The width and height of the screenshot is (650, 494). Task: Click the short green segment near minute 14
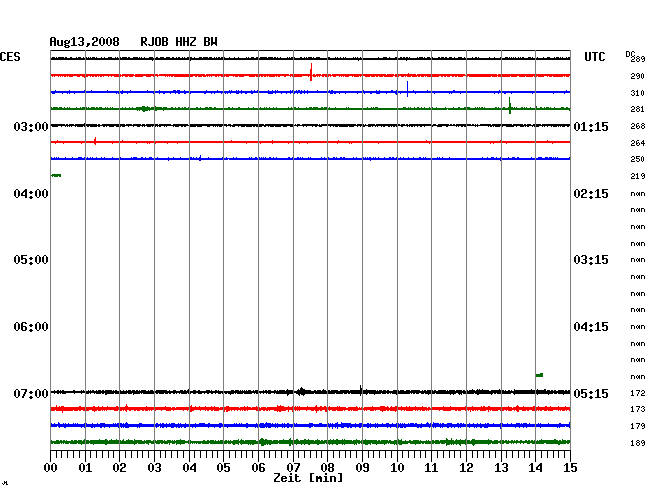coord(539,375)
